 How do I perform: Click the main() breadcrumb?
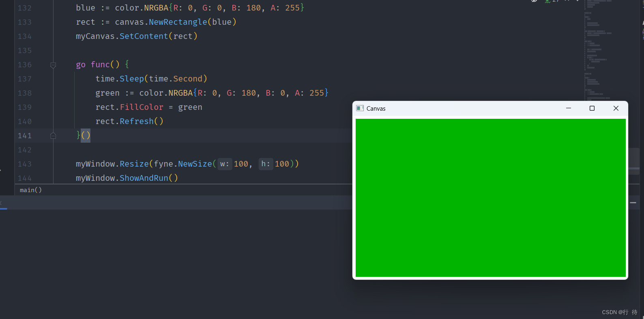pyautogui.click(x=31, y=190)
